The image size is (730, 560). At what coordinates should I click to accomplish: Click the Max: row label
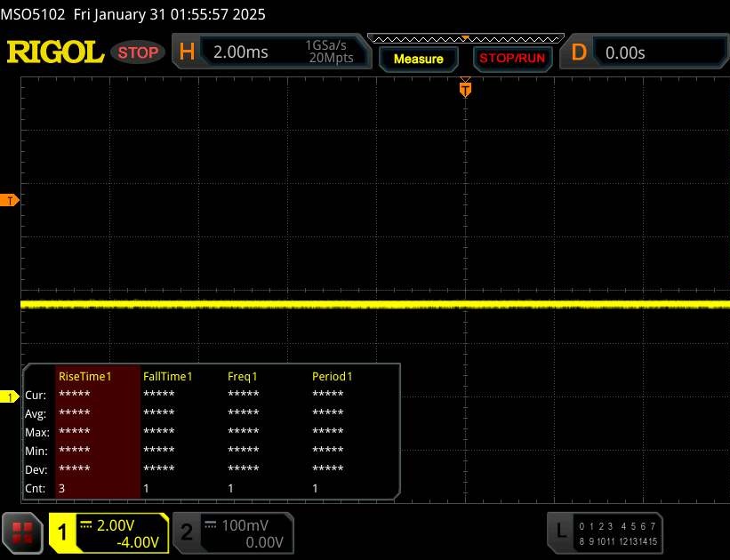pyautogui.click(x=37, y=433)
